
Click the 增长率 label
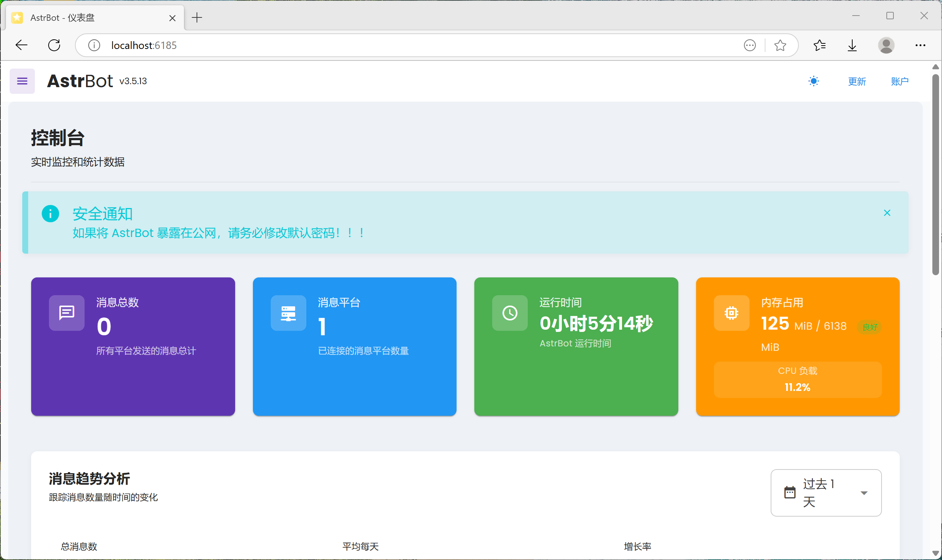(638, 546)
